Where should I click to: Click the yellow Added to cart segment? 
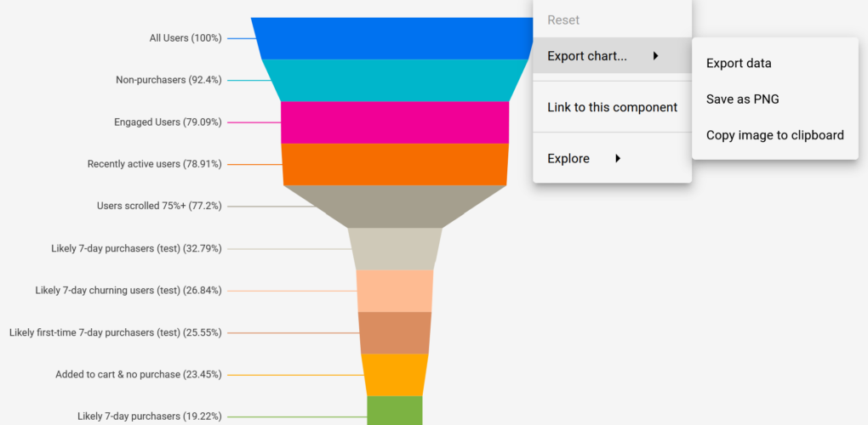[x=395, y=374]
